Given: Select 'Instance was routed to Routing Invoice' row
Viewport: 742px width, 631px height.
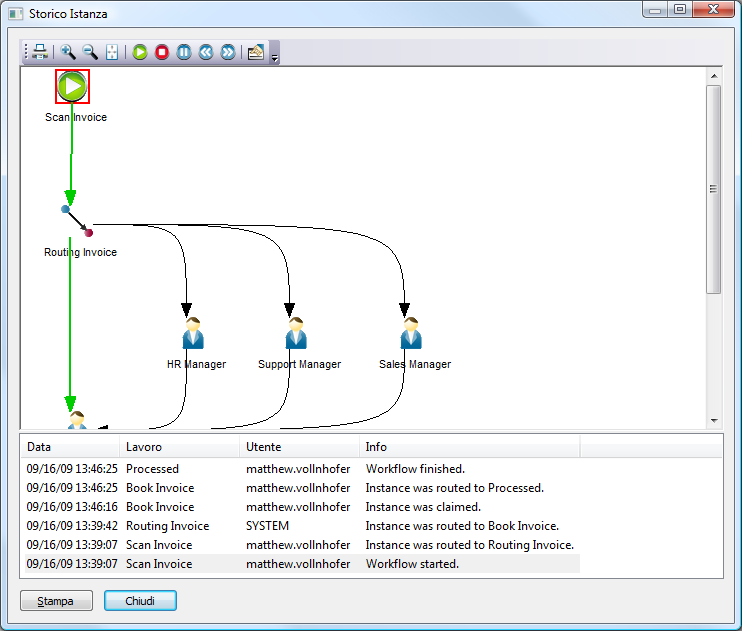Looking at the screenshot, I should tap(302, 545).
